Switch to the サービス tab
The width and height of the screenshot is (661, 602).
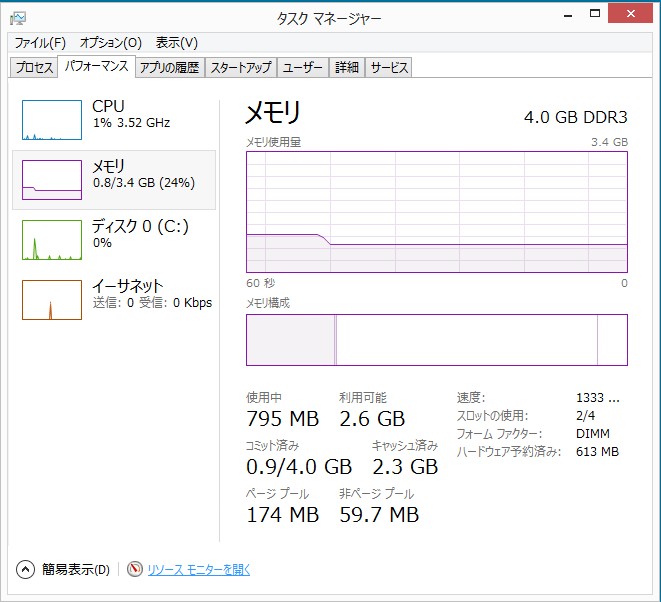[389, 67]
